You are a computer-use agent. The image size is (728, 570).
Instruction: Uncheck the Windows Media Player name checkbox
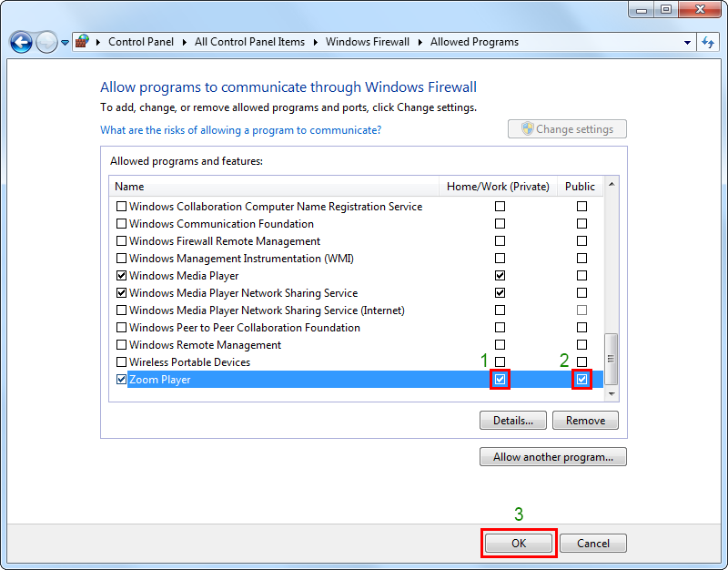pos(121,276)
